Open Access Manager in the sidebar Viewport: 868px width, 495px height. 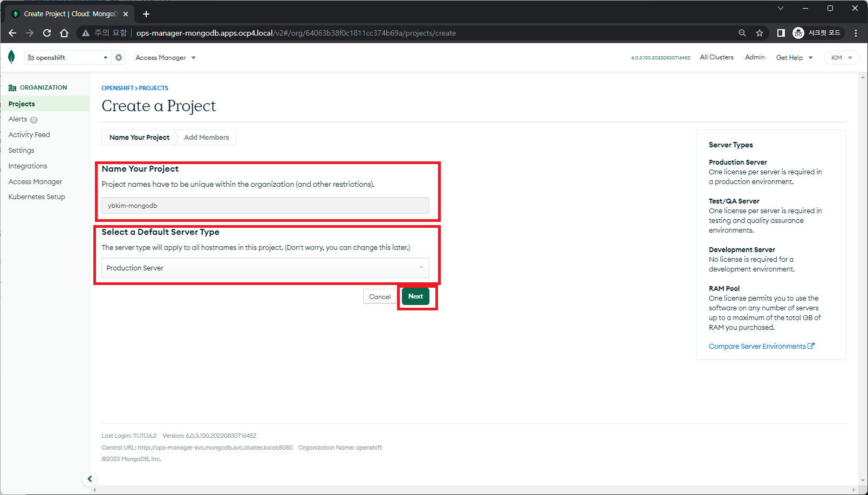[x=35, y=181]
